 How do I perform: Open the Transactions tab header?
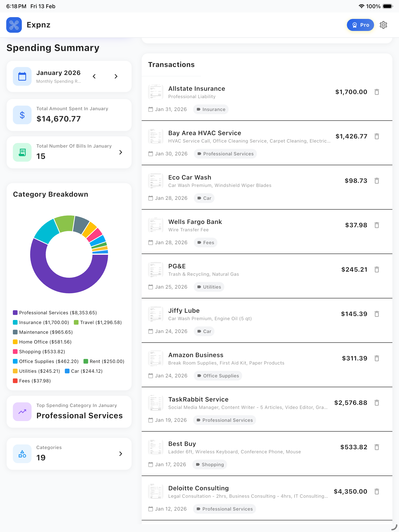pos(171,65)
